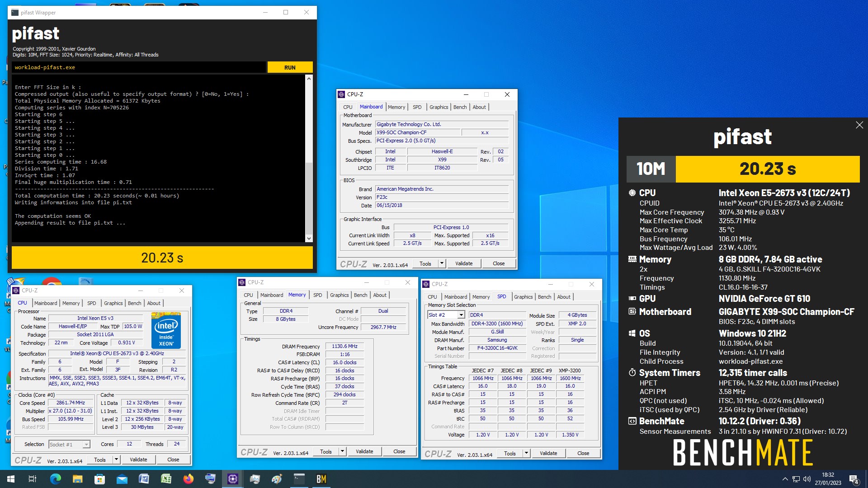This screenshot has width=868, height=488.
Task: Run the pifast benchmark
Action: pos(290,67)
